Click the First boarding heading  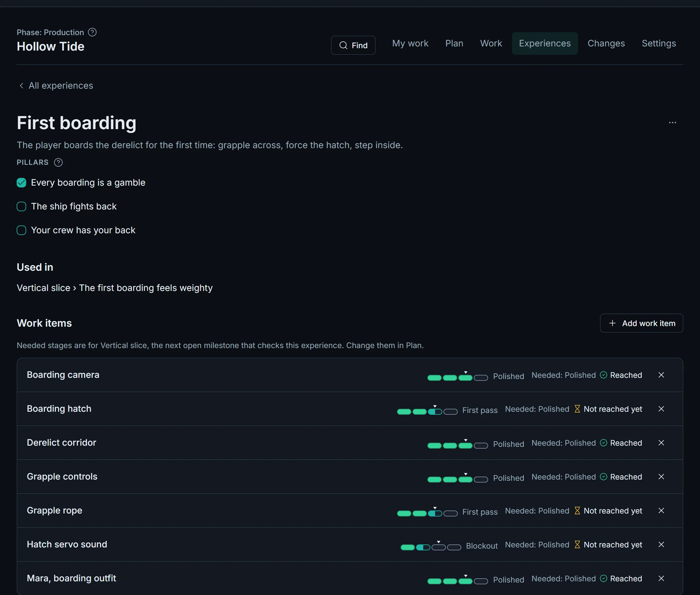click(76, 123)
